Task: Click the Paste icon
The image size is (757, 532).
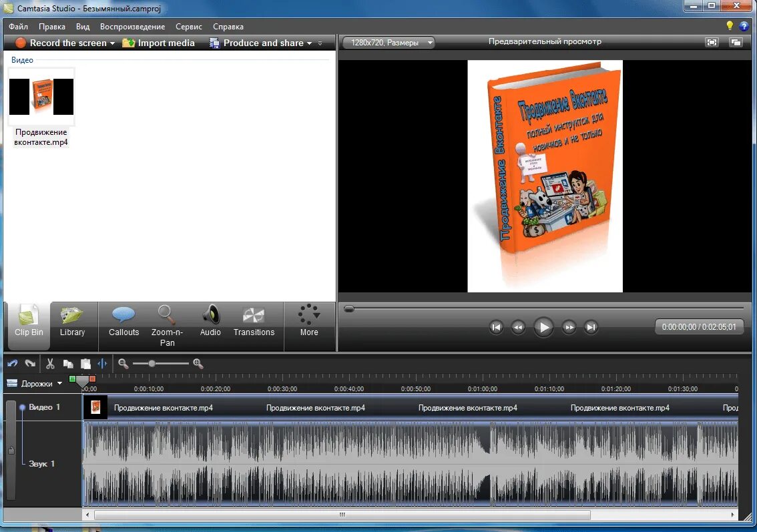Action: point(85,364)
